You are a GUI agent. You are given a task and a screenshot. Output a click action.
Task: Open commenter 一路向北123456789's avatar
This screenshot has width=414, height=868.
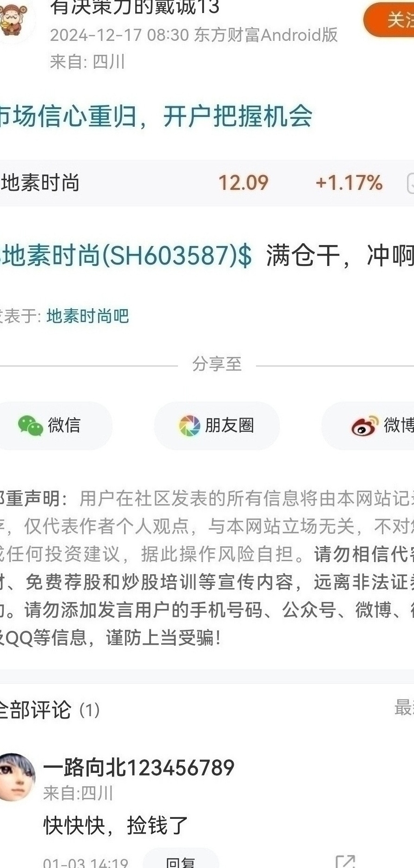click(x=17, y=777)
